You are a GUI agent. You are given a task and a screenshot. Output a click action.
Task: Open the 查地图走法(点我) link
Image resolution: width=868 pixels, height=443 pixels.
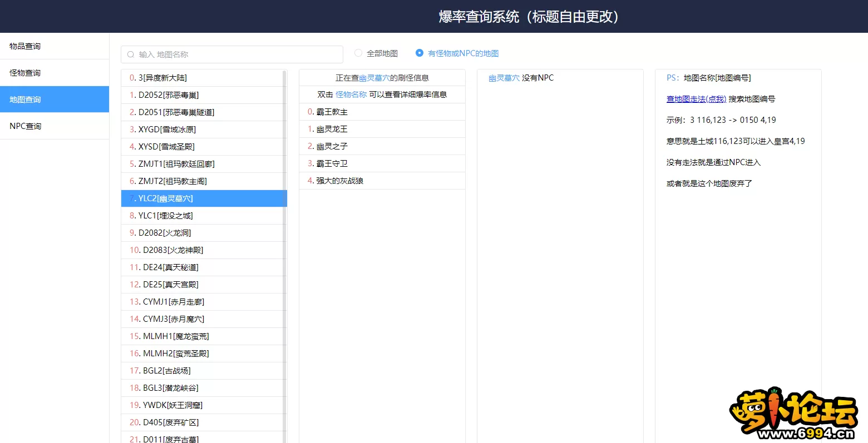click(x=696, y=99)
